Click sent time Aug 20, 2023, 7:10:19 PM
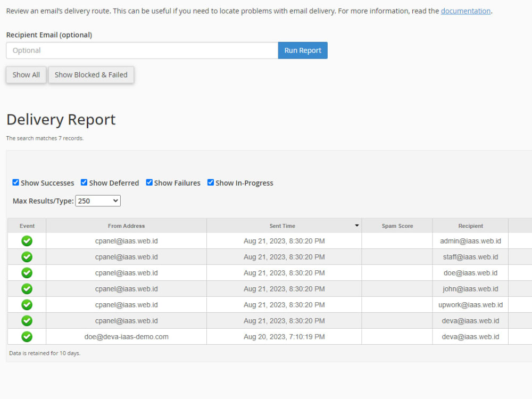The image size is (532, 399). coord(284,337)
